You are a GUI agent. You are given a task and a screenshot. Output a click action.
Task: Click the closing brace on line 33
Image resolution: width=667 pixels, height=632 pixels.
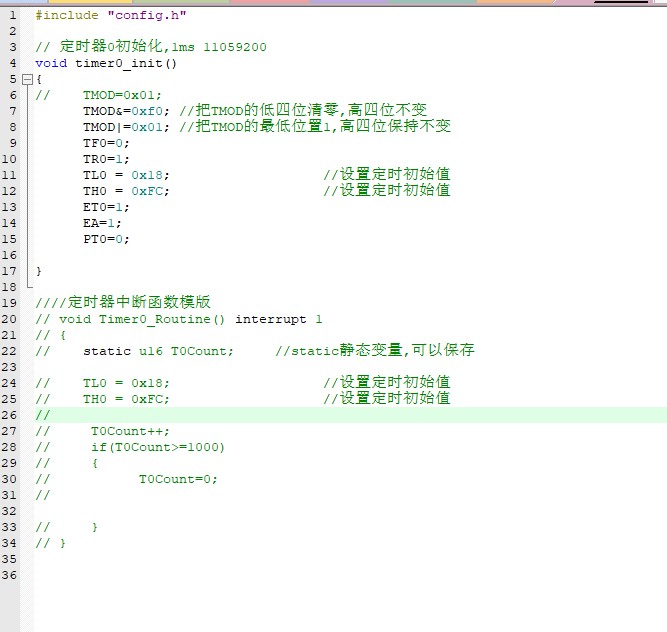[x=95, y=527]
